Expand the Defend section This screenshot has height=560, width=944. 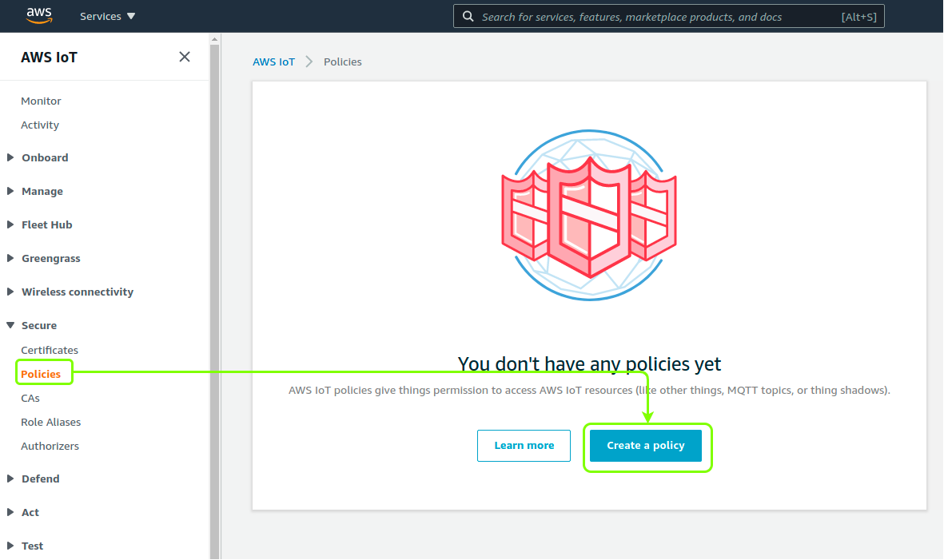click(33, 479)
